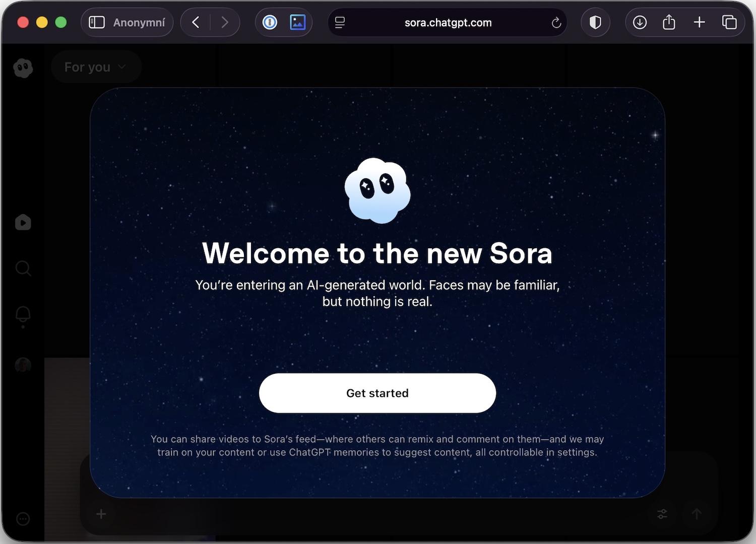The image size is (756, 544).
Task: Click the image extension icon in toolbar
Action: pyautogui.click(x=297, y=23)
